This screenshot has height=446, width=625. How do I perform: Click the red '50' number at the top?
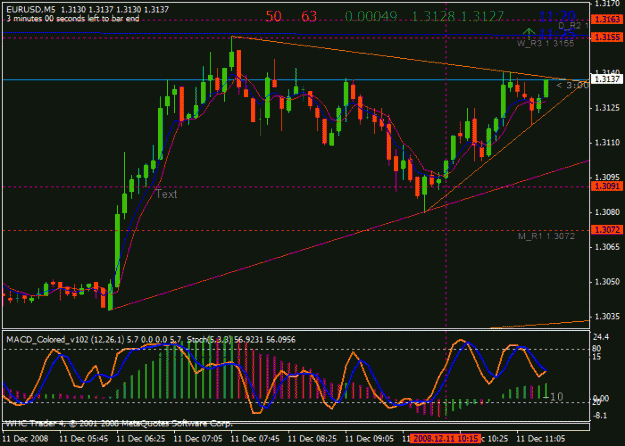273,16
